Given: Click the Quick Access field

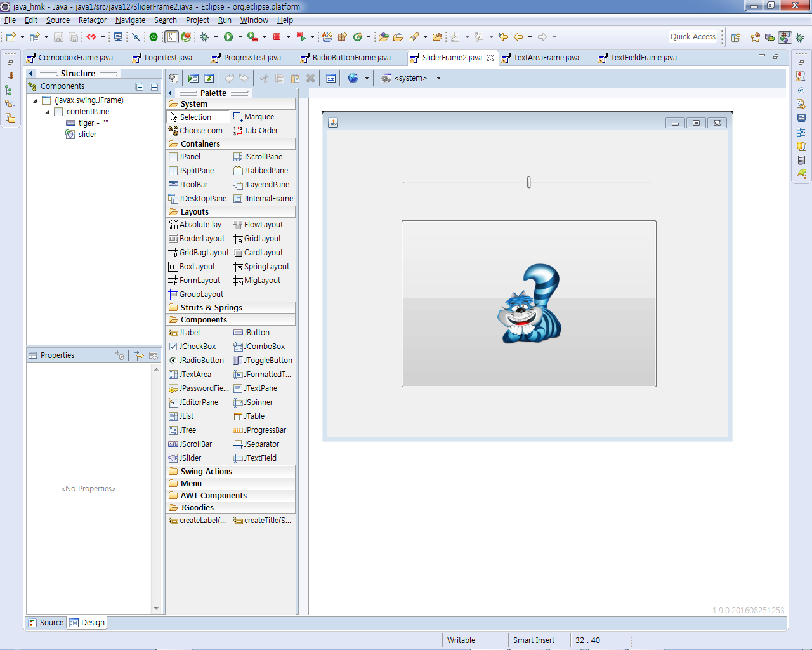Looking at the screenshot, I should [x=693, y=37].
